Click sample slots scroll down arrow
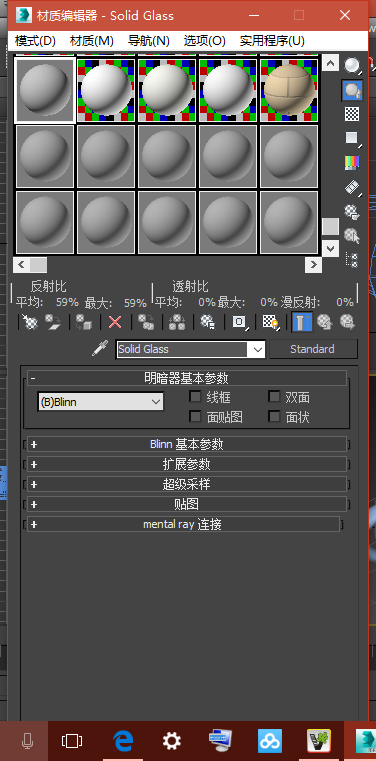The width and height of the screenshot is (376, 761). [330, 249]
